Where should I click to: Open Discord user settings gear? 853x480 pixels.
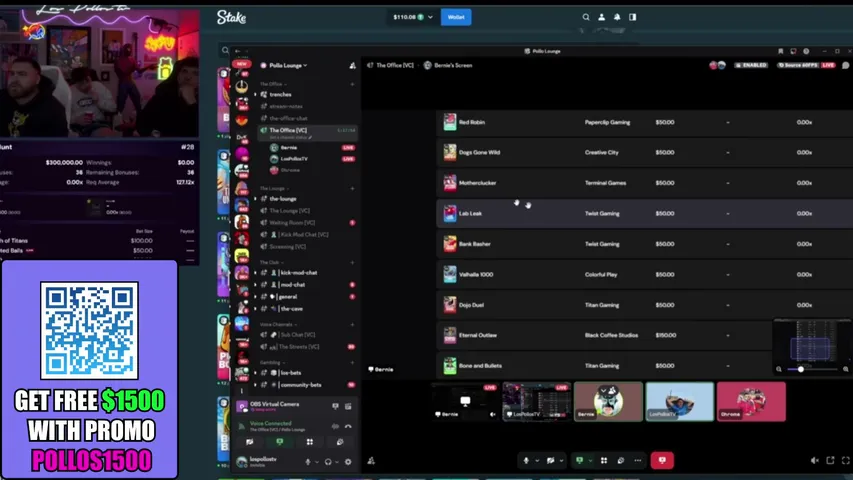pos(348,462)
